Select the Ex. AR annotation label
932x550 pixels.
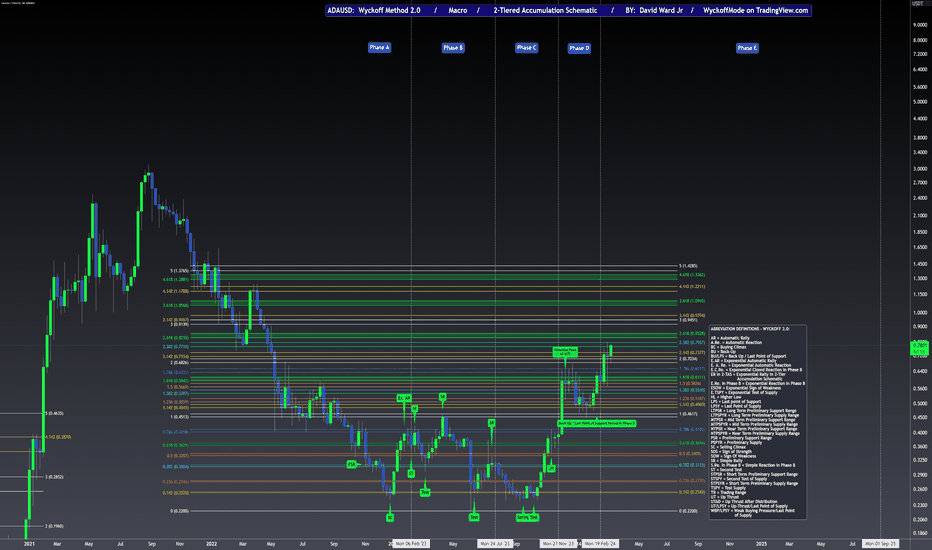404,398
